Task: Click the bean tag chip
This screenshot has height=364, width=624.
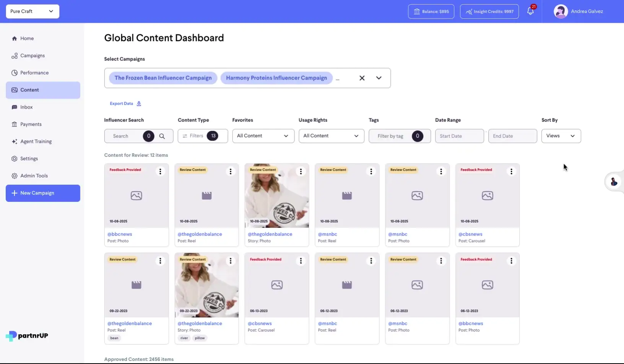Action: (114, 338)
